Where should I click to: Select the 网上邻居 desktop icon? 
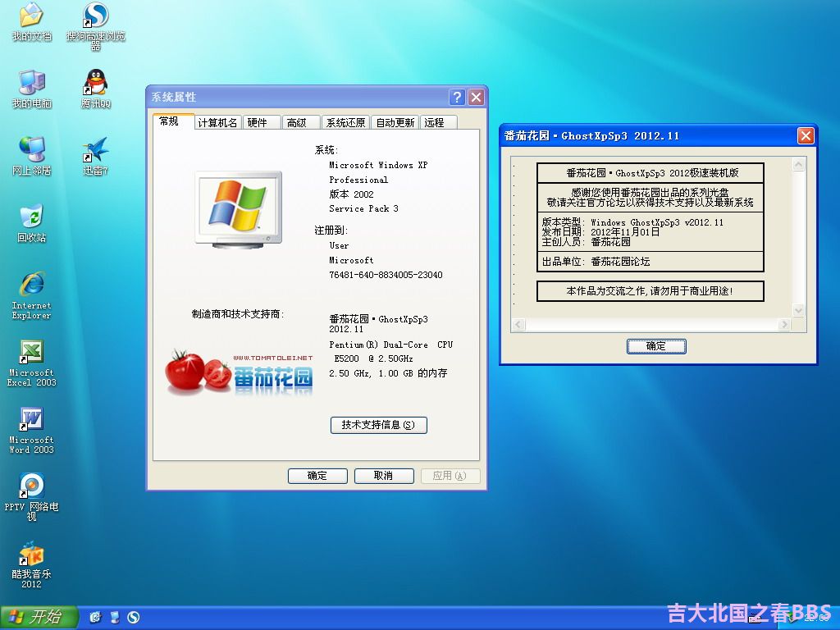[32, 156]
